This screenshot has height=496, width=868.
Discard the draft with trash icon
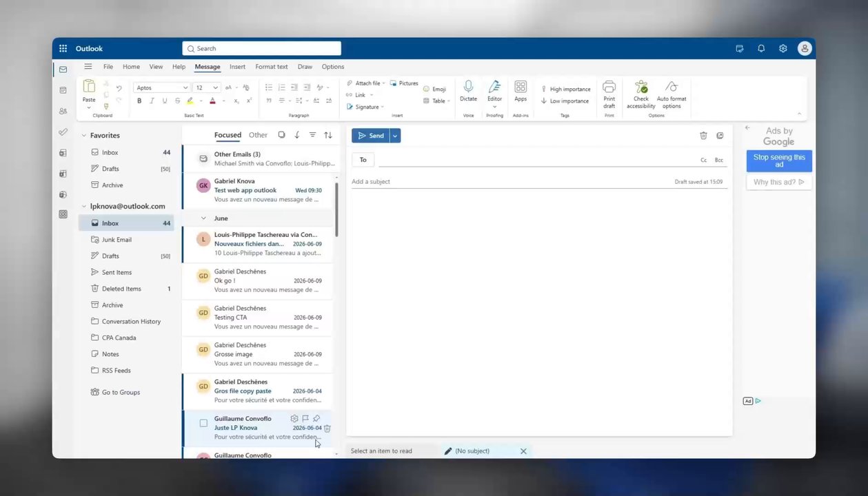(703, 136)
